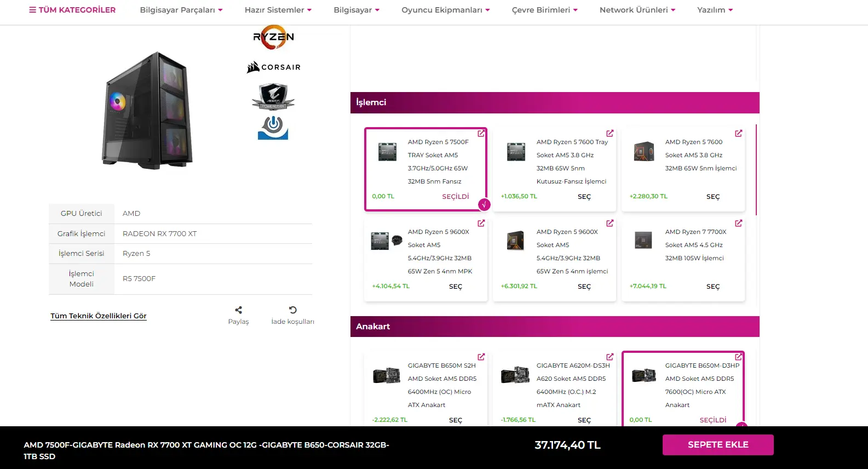Click the RADEON RX 7700 XT value

159,233
